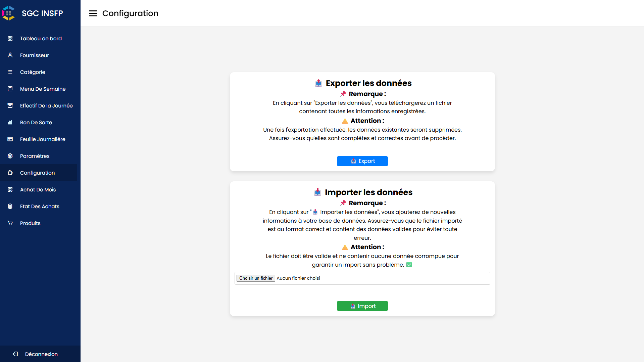
Task: Click the Catégorie list icon
Action: pos(10,72)
